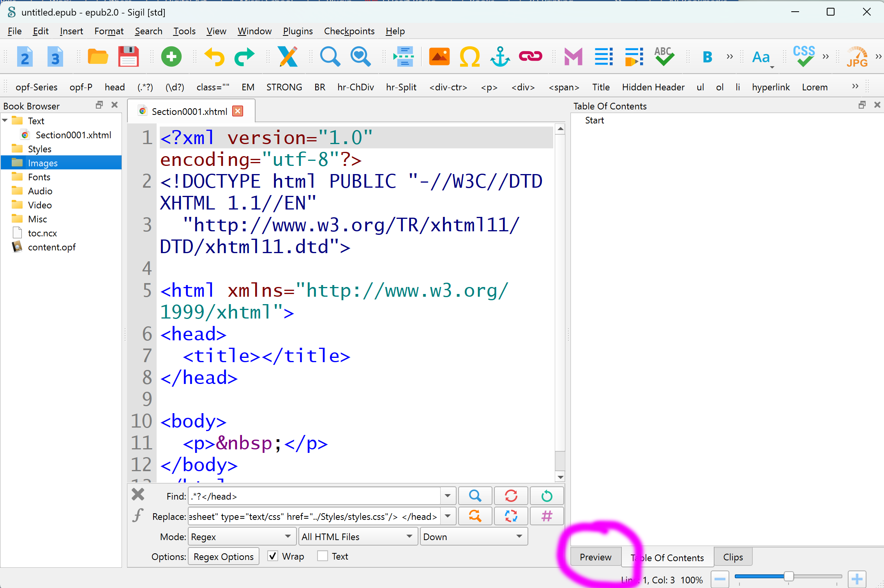
Task: Open the Down direction dropdown
Action: point(473,537)
